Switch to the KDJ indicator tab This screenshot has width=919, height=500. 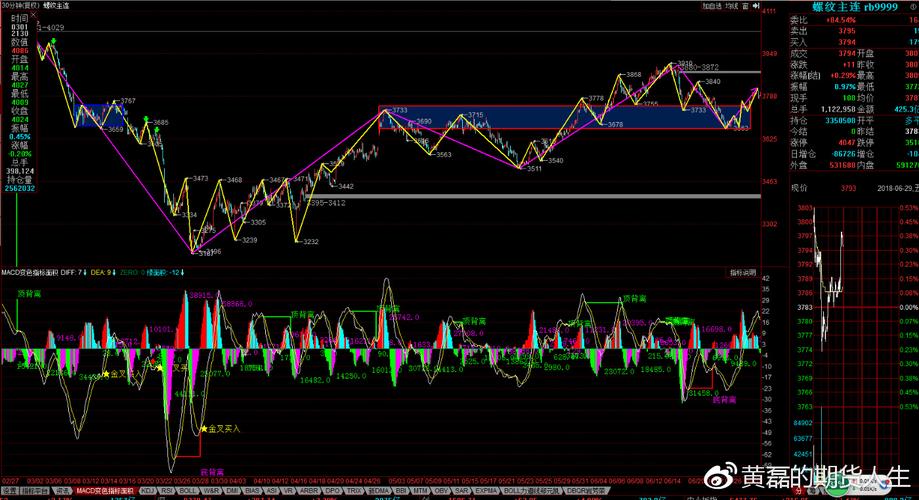[x=148, y=491]
